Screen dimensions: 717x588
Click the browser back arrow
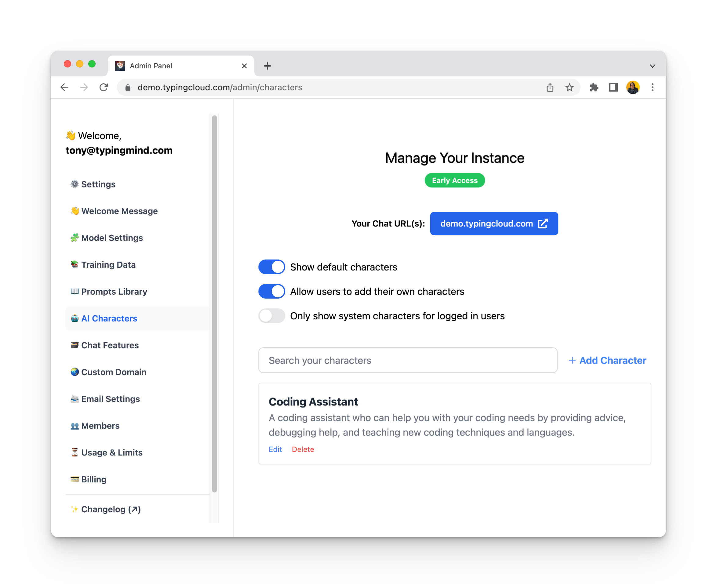point(64,87)
